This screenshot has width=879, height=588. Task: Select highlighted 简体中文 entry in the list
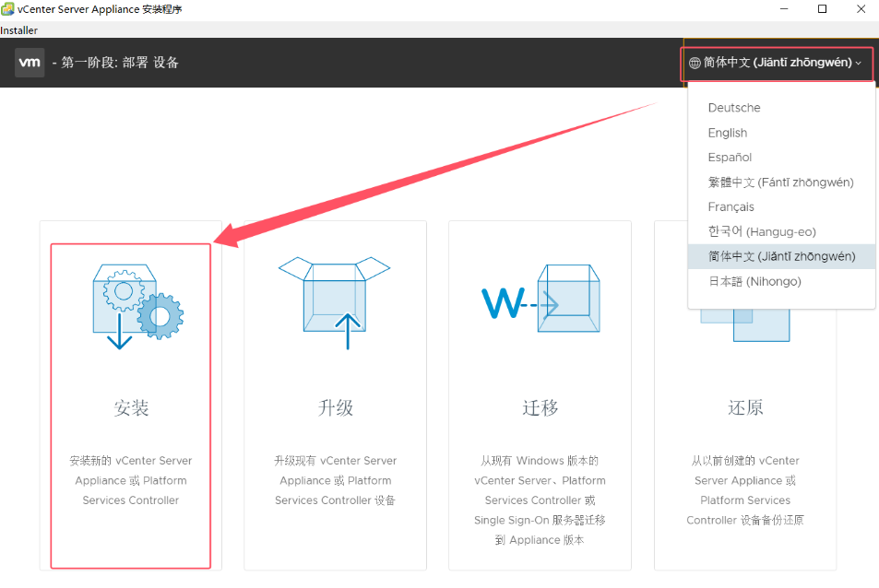click(781, 256)
